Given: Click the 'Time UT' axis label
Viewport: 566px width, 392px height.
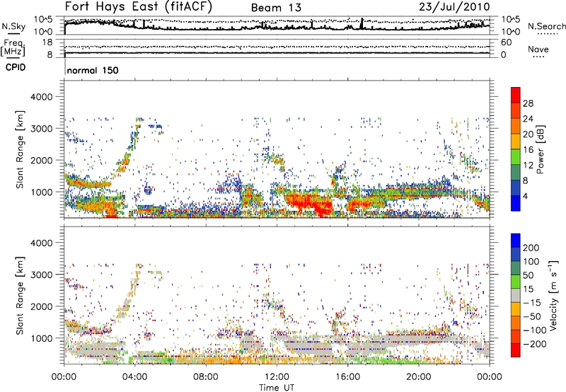Looking at the screenshot, I should point(277,387).
